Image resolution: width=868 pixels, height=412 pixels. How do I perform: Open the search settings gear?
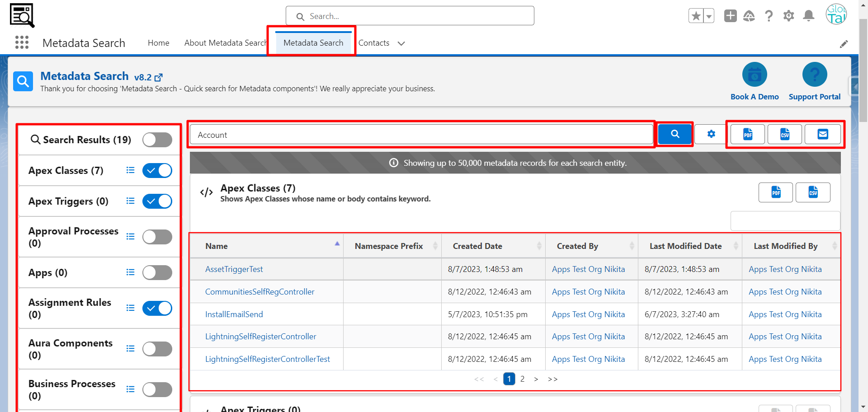point(711,134)
